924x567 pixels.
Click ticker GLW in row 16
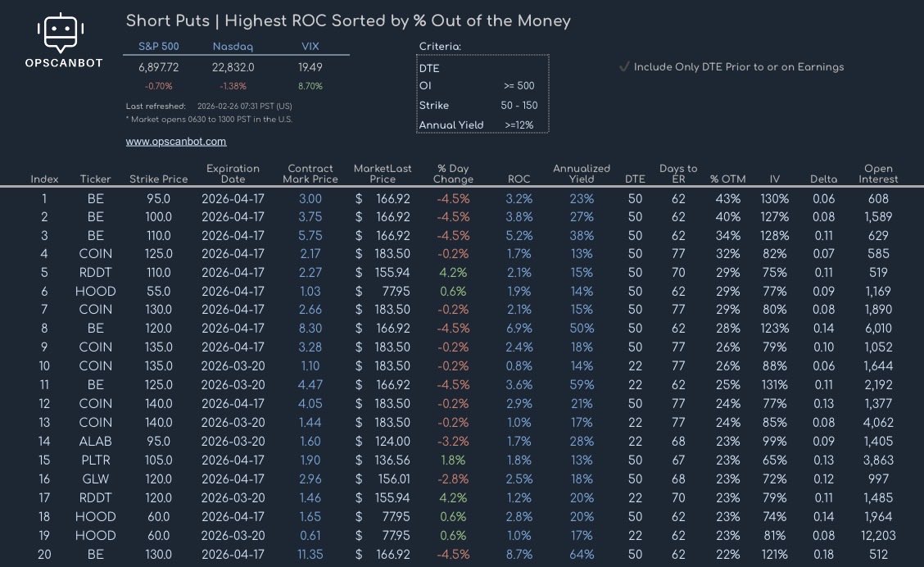tap(96, 479)
